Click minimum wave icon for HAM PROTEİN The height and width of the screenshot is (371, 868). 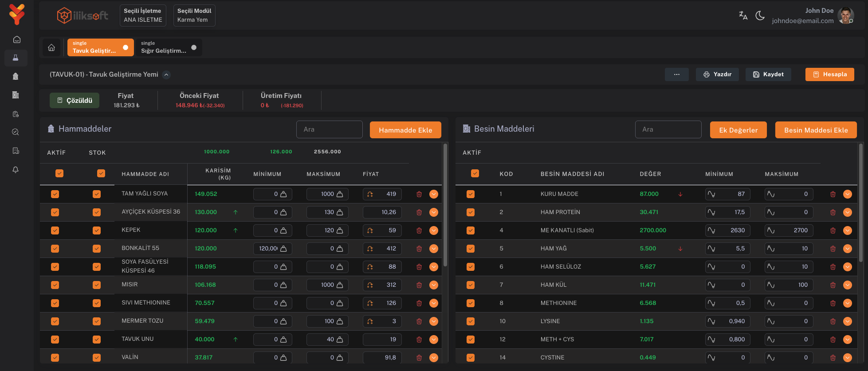(711, 212)
